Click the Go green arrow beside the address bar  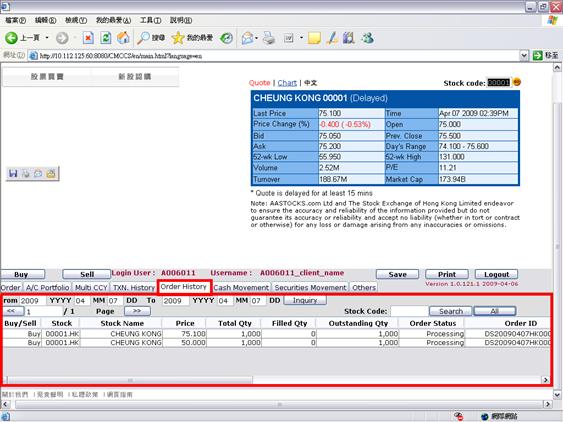pyautogui.click(x=538, y=55)
